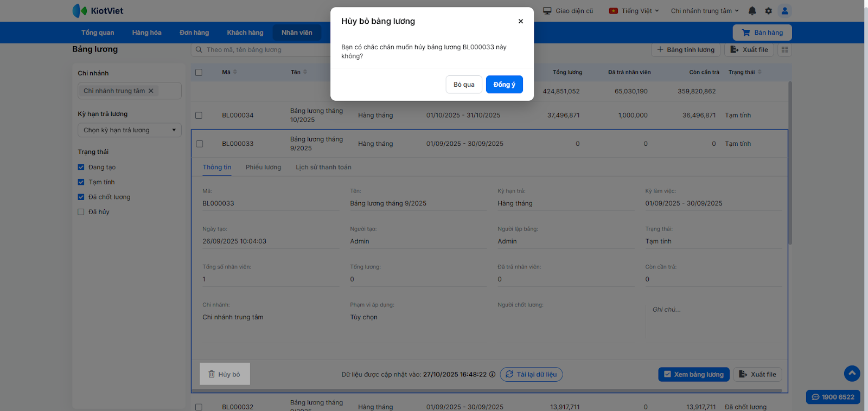
Task: Go to the Tổng quan menu
Action: click(x=98, y=33)
